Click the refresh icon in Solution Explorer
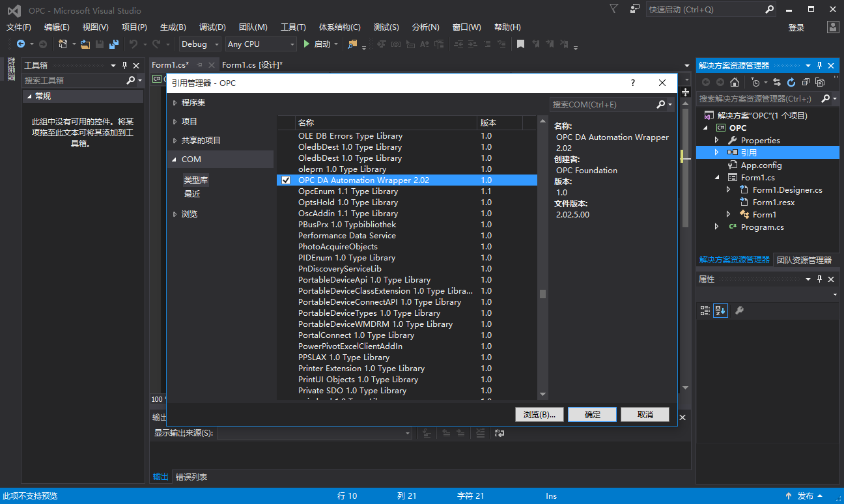 [791, 82]
